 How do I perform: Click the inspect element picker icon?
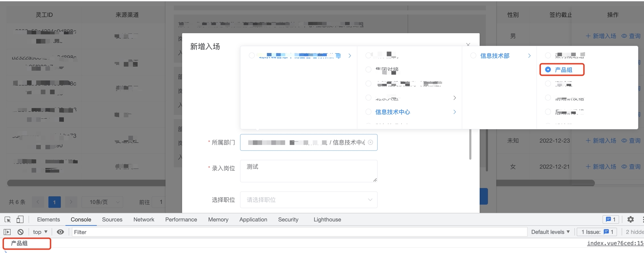click(x=8, y=220)
